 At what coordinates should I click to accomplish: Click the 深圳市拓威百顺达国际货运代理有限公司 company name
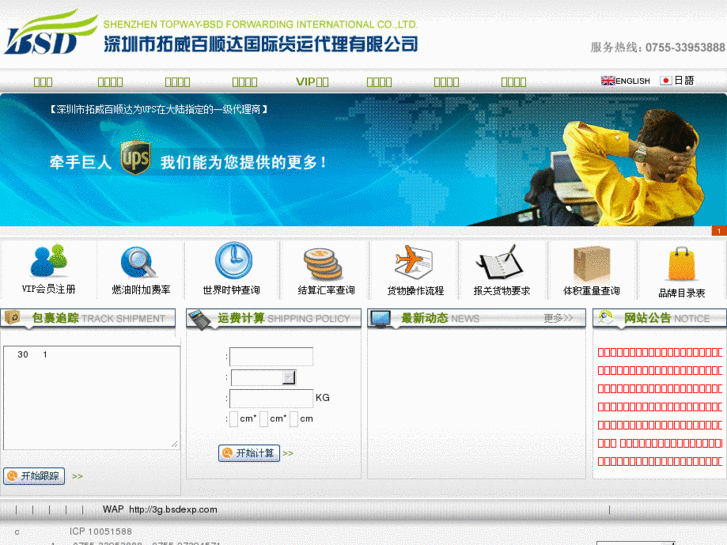coord(261,44)
